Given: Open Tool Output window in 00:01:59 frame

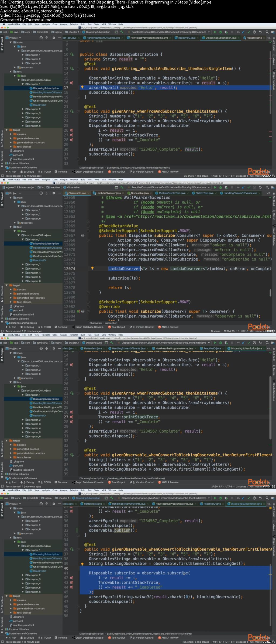Looking at the screenshot, I should click(x=117, y=482).
